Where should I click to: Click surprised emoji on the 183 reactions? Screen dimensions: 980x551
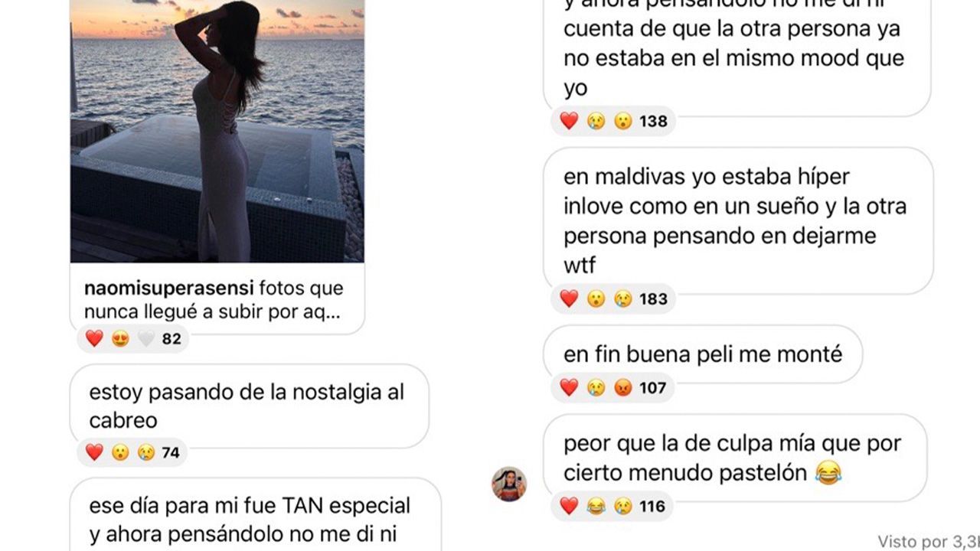pyautogui.click(x=596, y=298)
